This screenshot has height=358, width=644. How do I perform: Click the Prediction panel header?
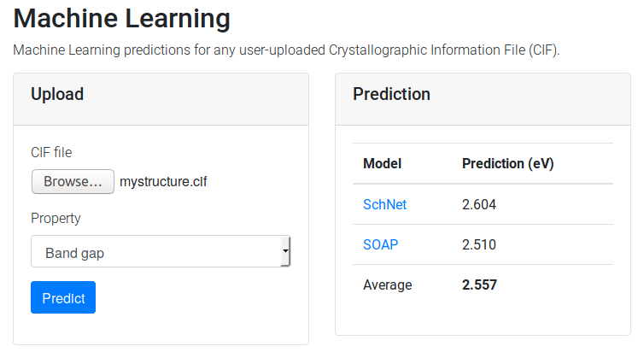pyautogui.click(x=483, y=94)
